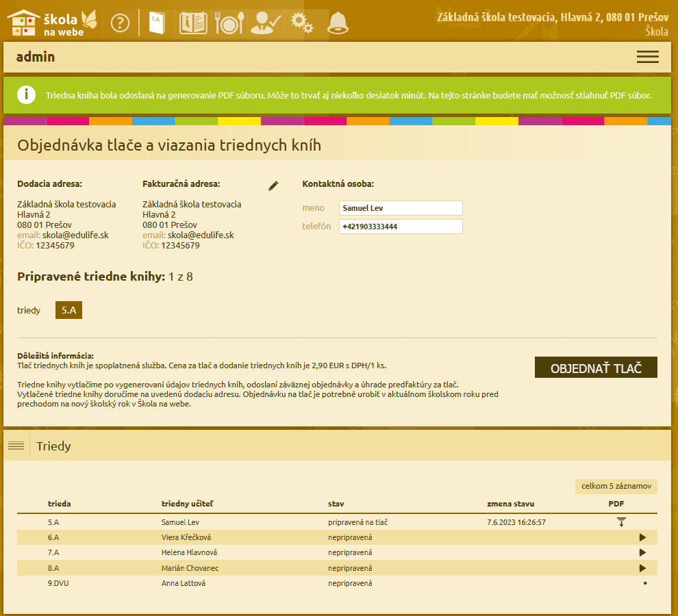Click the pripravená na tlač status
Screen dimensions: 678x616
(x=358, y=522)
